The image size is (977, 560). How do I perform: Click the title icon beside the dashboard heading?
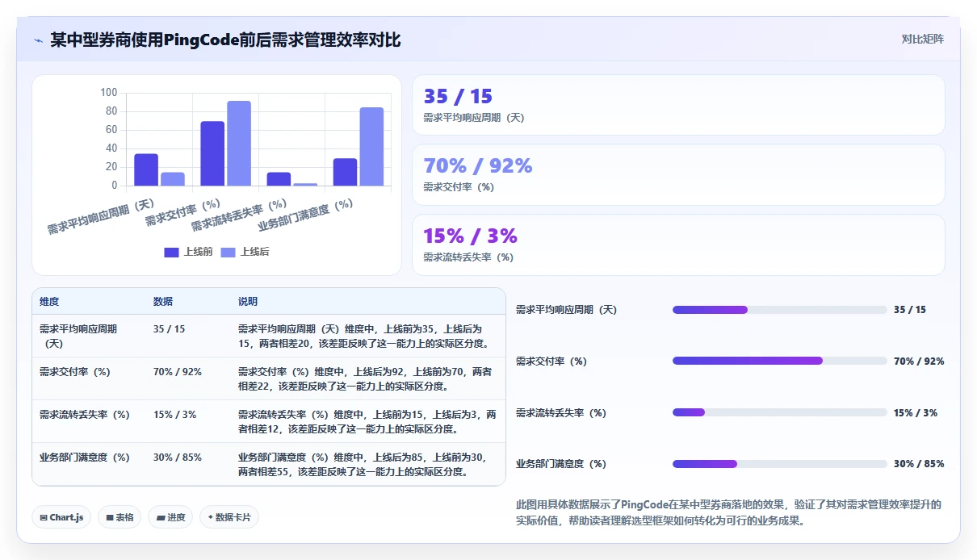click(x=38, y=40)
